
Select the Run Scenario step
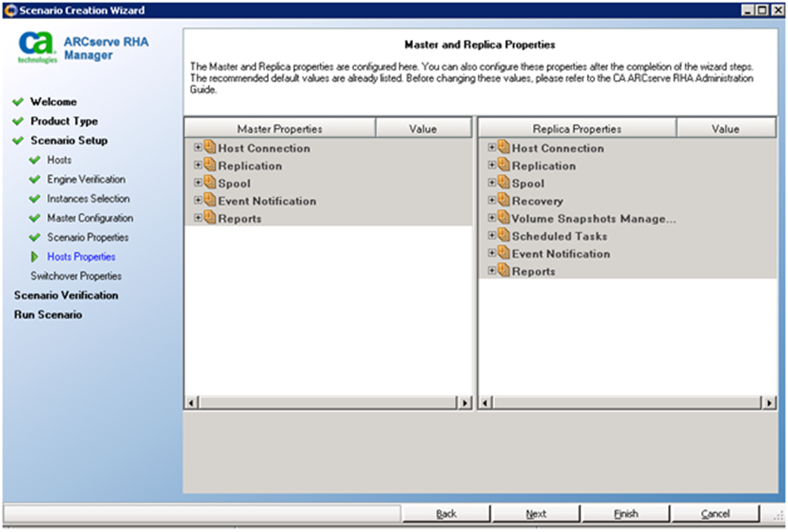coord(48,315)
